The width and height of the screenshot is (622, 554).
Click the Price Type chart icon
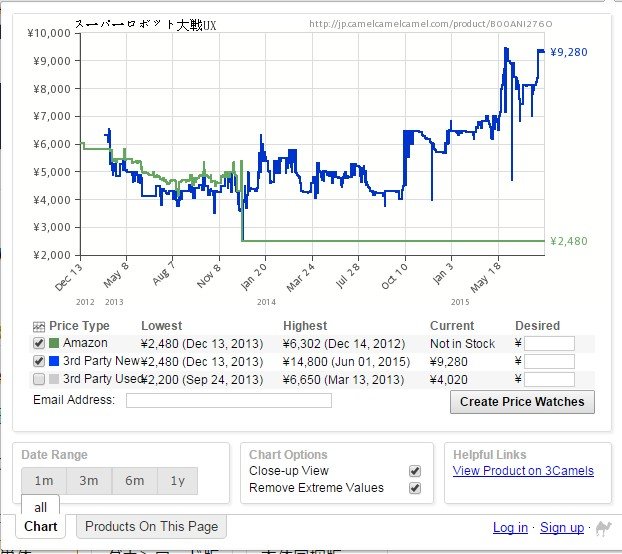point(39,326)
